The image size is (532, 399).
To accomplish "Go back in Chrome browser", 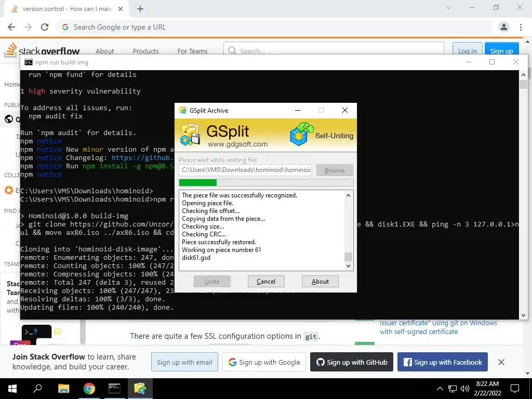I will [11, 27].
